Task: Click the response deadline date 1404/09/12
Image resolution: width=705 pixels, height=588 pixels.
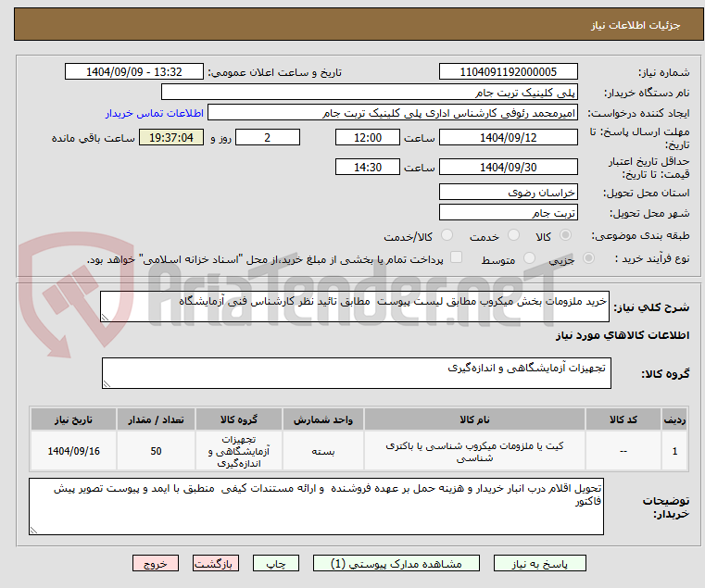Action: [508, 137]
